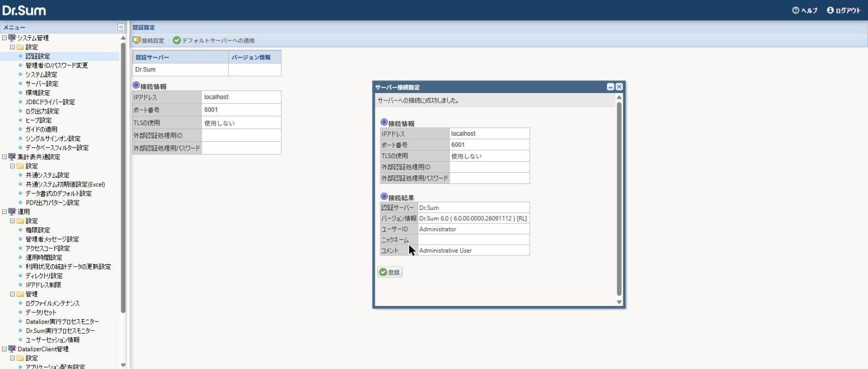This screenshot has height=369, width=868.
Task: Select ログ出力設定 in the menu tree
Action: point(42,111)
